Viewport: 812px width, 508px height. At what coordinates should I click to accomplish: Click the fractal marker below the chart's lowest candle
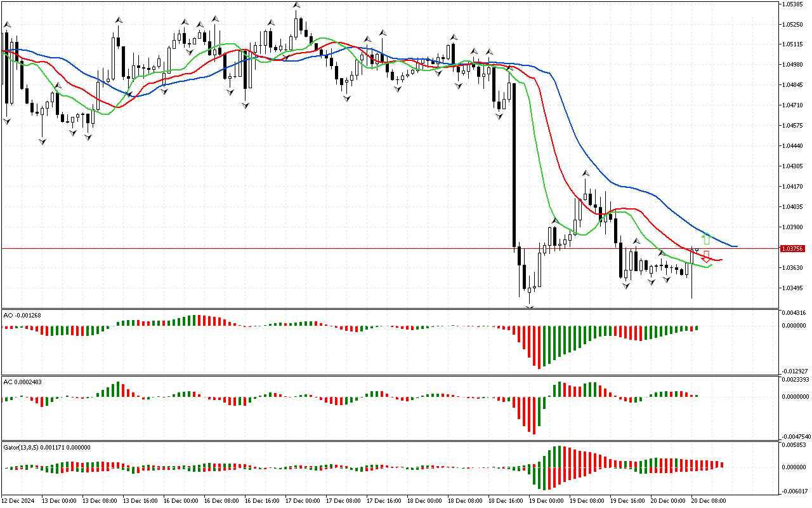[530, 307]
